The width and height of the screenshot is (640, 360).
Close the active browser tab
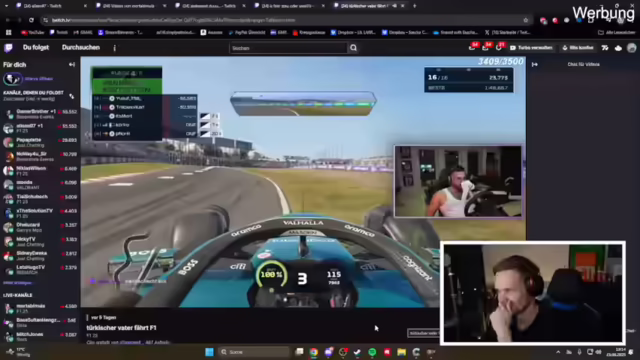[402, 6]
